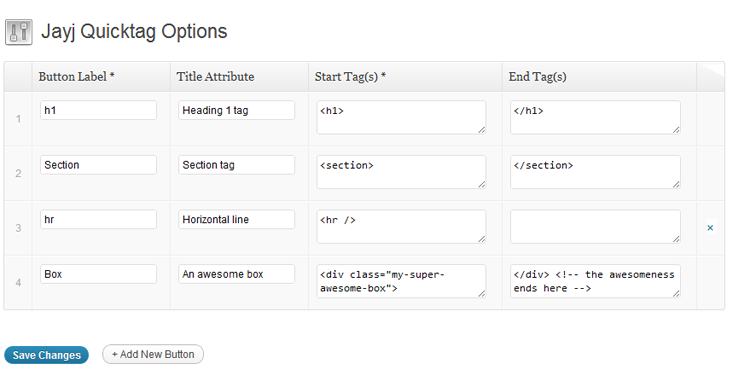Click the Quicktag Options settings icon
Image resolution: width=730 pixels, height=382 pixels.
pos(19,32)
